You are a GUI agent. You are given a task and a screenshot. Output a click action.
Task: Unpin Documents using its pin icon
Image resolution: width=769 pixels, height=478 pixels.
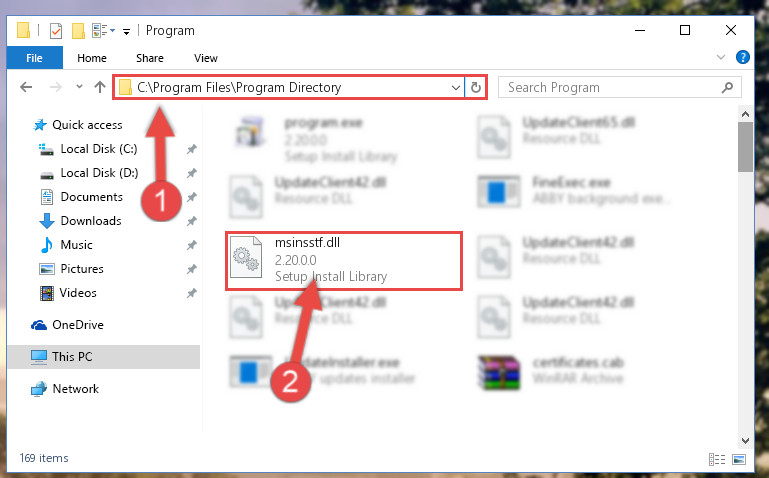(191, 197)
